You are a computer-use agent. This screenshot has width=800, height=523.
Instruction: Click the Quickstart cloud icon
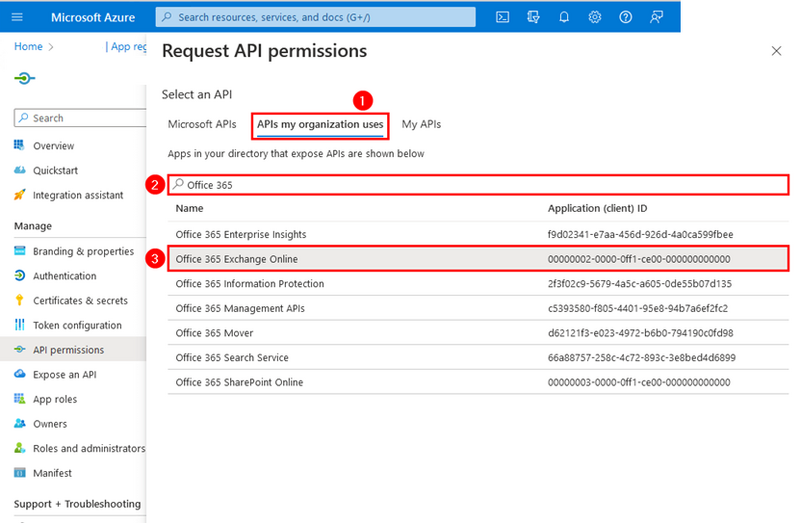(19, 170)
